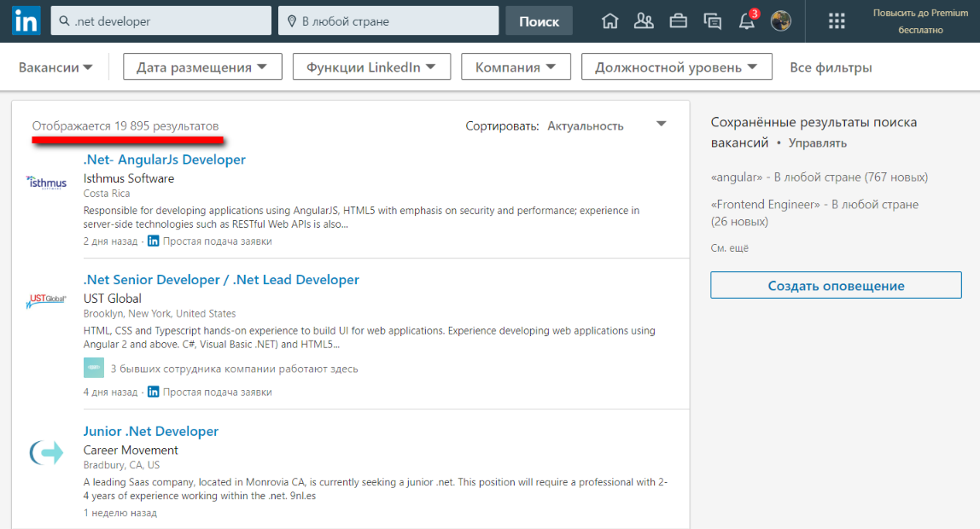
Task: Open the profile avatar menu
Action: tap(780, 21)
